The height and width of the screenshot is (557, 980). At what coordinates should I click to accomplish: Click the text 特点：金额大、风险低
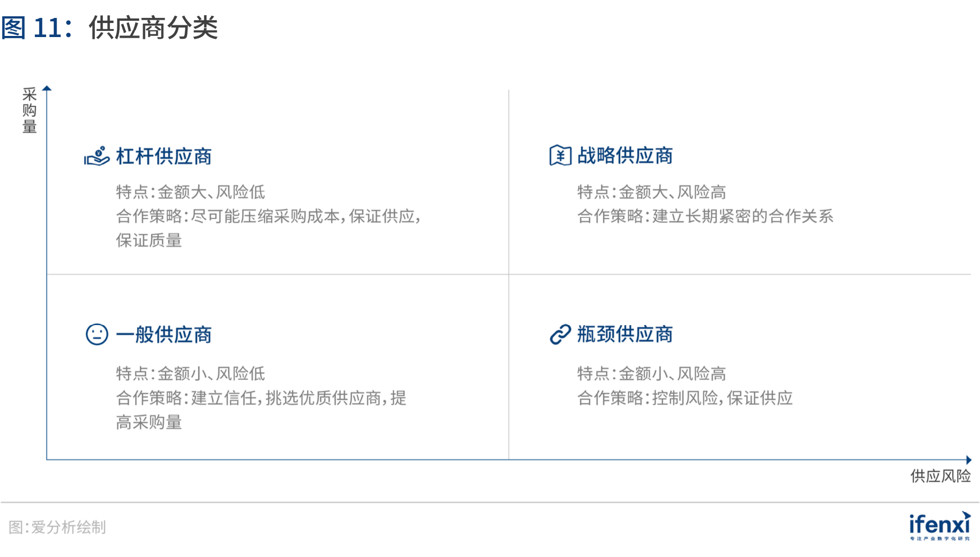point(190,192)
